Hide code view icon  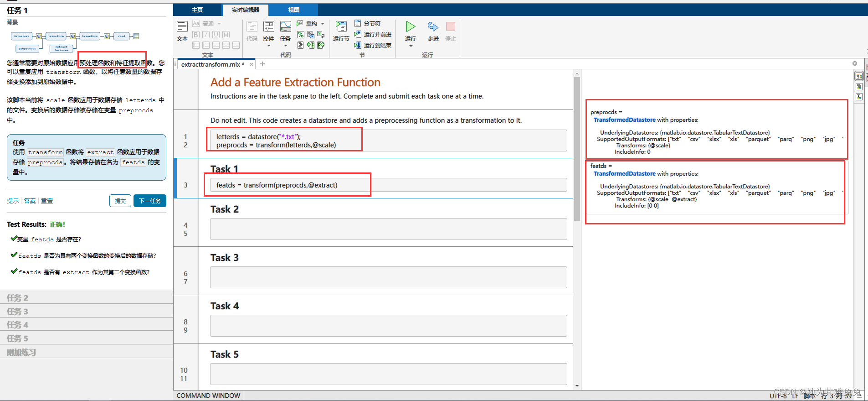point(859,97)
